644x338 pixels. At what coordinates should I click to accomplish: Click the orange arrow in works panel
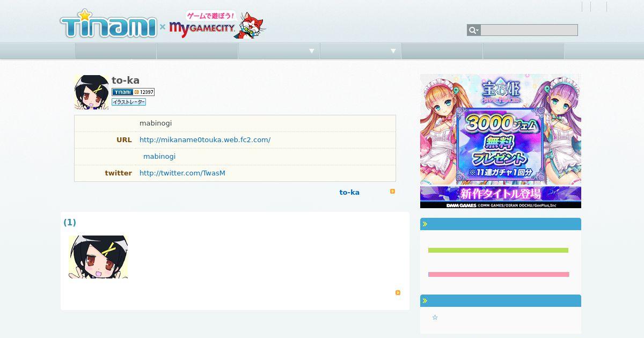click(x=398, y=292)
